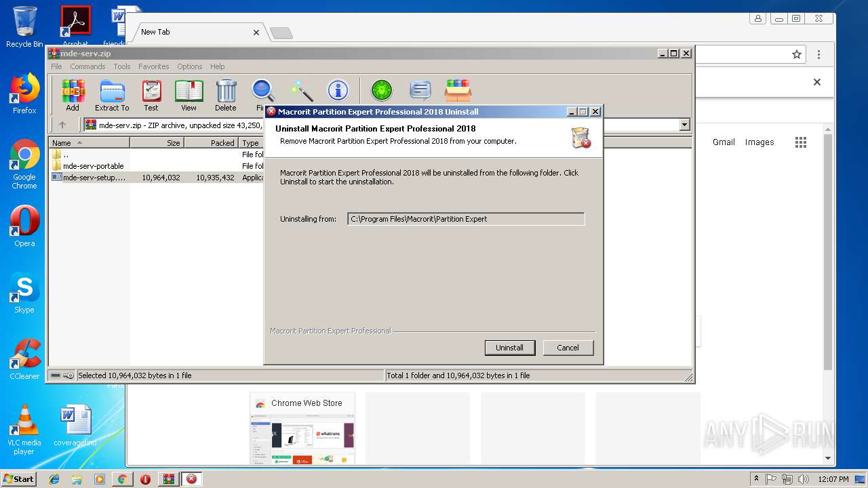Open the WinRAR Commands menu

(87, 66)
